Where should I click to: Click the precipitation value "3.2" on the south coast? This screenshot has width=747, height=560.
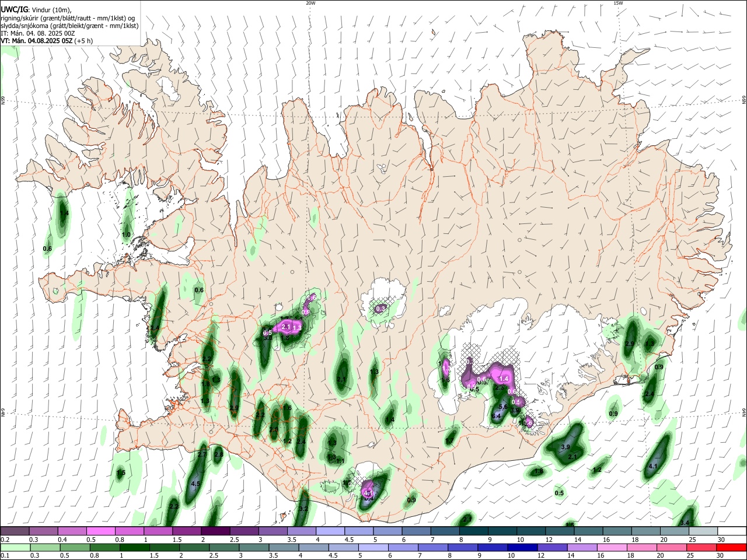pyautogui.click(x=303, y=509)
